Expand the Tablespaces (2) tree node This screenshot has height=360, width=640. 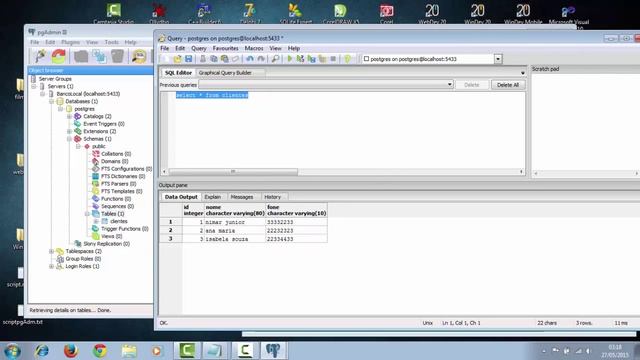coord(51,251)
